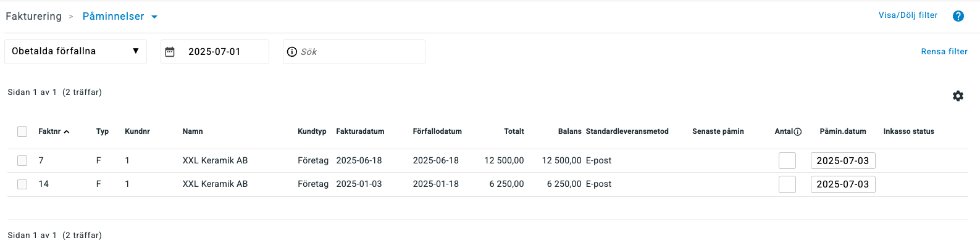Click the Rensa filter link
Image resolution: width=980 pixels, height=251 pixels.
click(944, 52)
